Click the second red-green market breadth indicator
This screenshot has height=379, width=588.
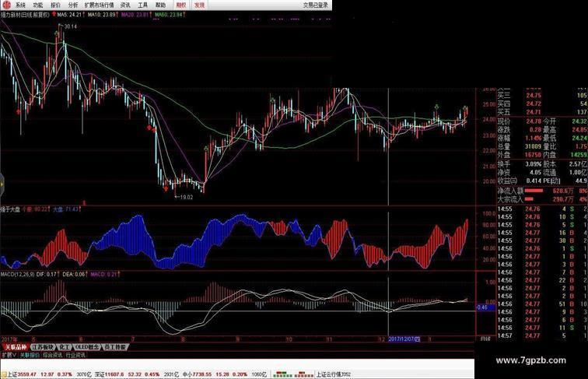coord(304,374)
